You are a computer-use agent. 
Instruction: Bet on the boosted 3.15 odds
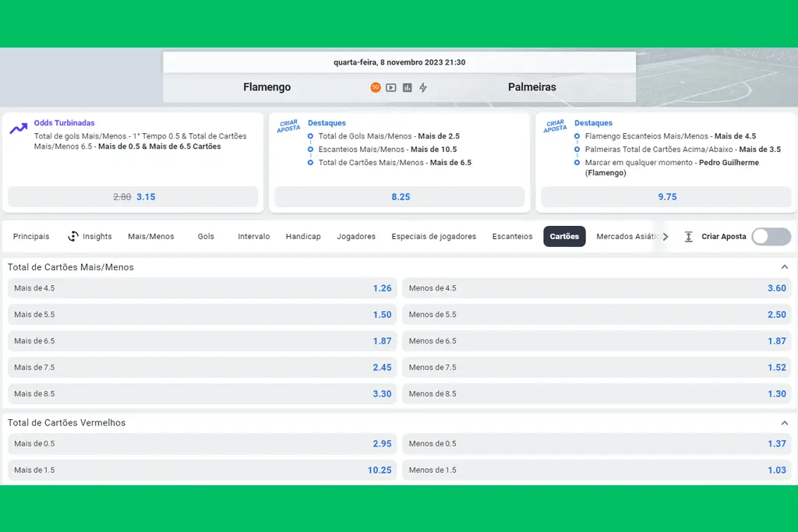click(132, 197)
